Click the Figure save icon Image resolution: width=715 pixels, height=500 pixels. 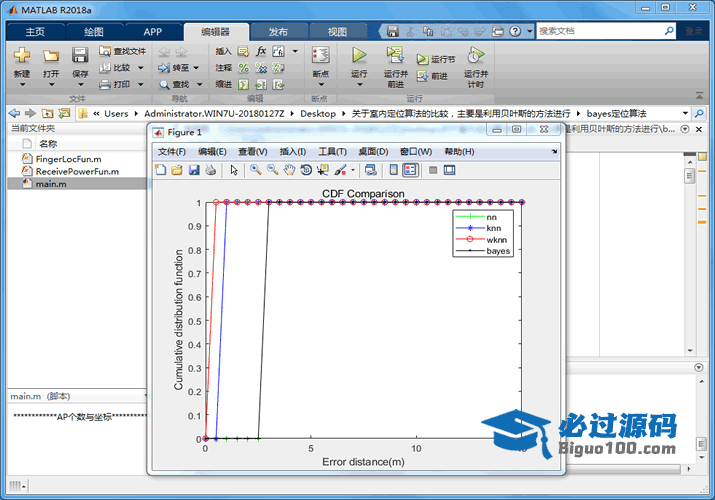pyautogui.click(x=194, y=170)
